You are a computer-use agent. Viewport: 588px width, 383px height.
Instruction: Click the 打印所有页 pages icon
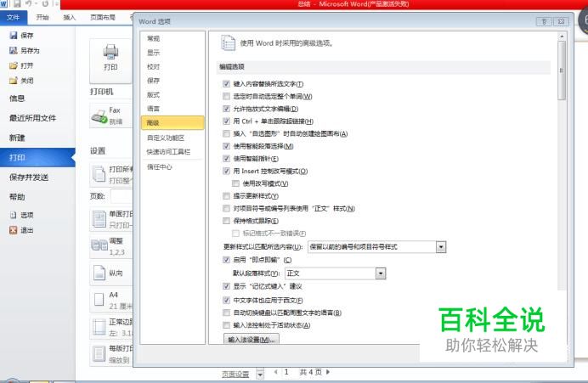click(x=99, y=174)
